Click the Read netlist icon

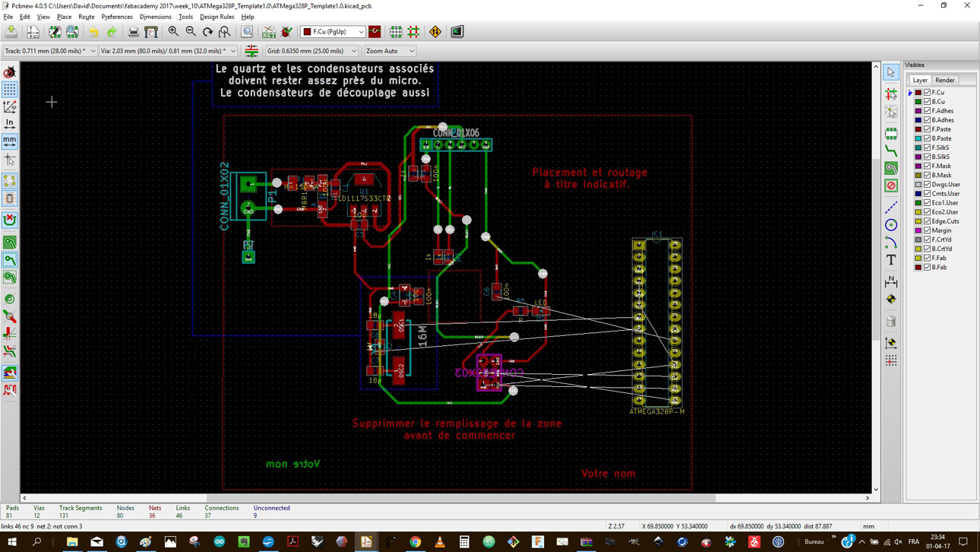click(x=269, y=32)
